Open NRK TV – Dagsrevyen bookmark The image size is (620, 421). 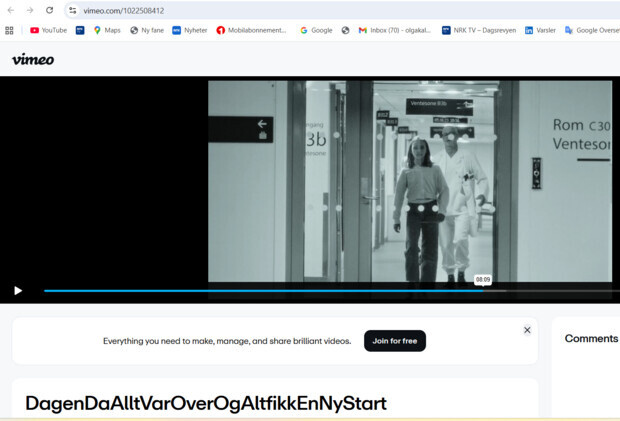tap(479, 30)
